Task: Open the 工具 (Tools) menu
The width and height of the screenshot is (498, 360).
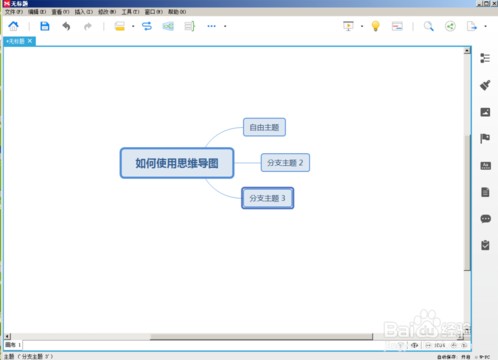Action: (x=130, y=12)
